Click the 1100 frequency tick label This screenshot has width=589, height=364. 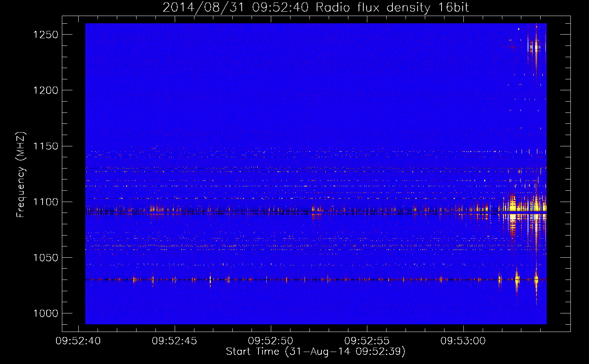pyautogui.click(x=46, y=202)
